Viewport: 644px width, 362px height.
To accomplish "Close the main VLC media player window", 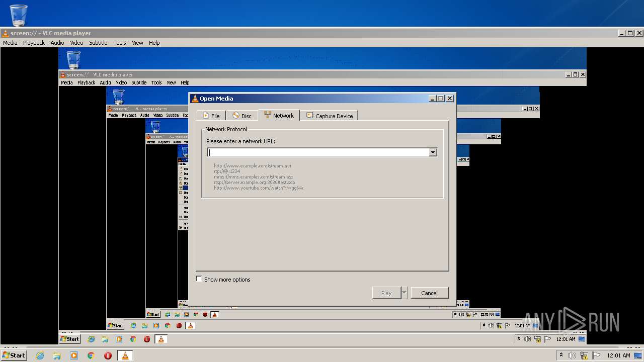I will tap(639, 33).
